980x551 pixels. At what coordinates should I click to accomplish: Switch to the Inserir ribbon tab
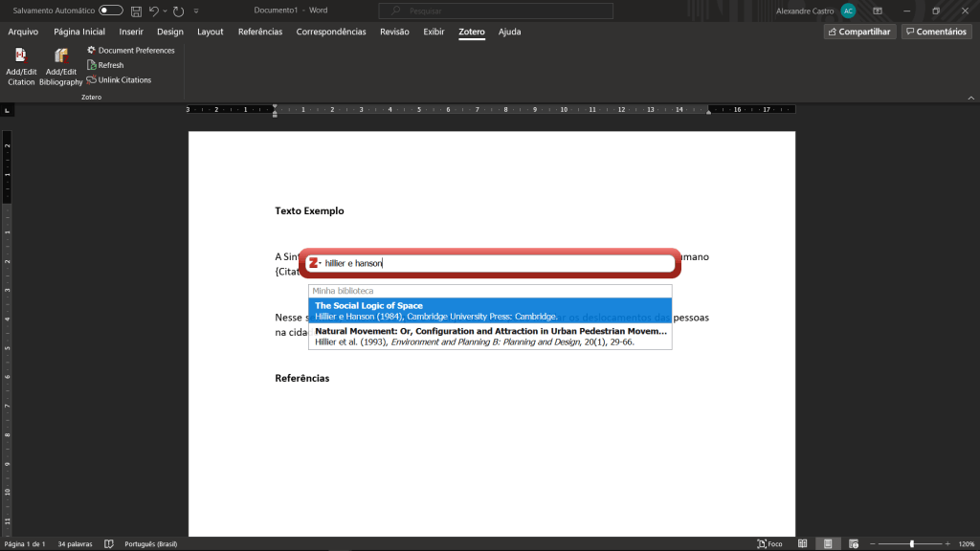[x=131, y=32]
